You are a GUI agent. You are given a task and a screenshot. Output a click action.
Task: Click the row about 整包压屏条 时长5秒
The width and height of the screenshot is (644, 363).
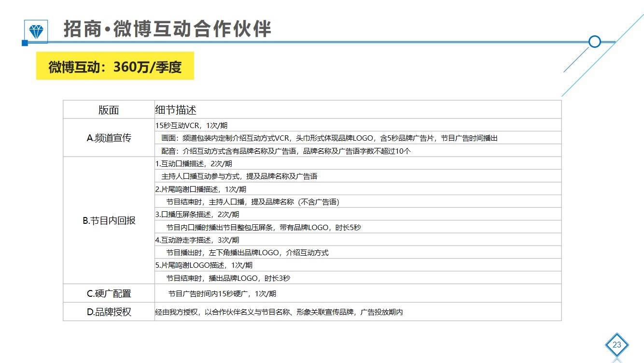point(358,227)
